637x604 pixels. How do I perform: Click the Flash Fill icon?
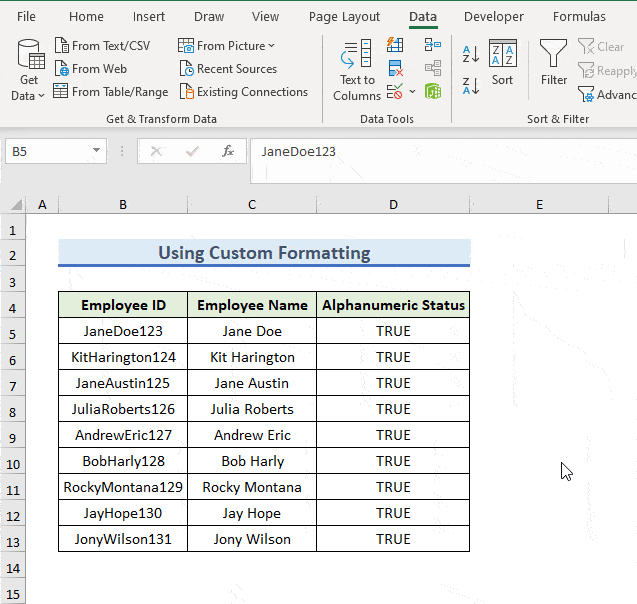click(x=395, y=45)
